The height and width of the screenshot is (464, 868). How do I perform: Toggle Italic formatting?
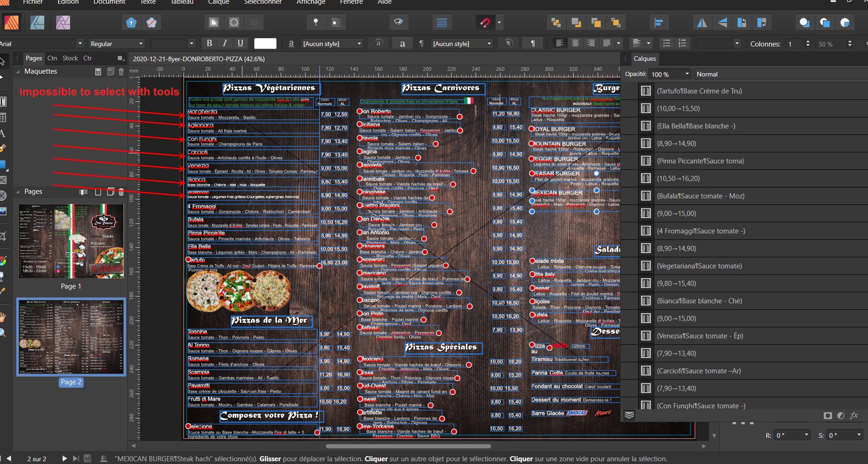[225, 43]
